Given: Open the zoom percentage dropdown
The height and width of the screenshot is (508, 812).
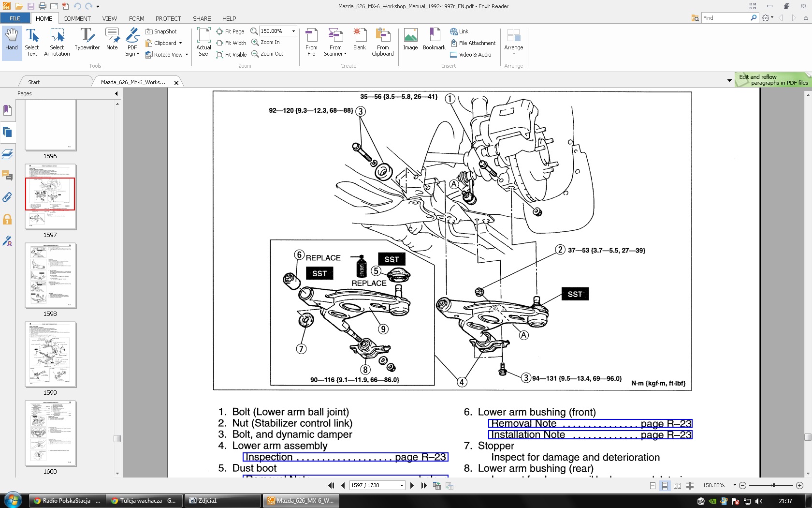Looking at the screenshot, I should pyautogui.click(x=293, y=31).
